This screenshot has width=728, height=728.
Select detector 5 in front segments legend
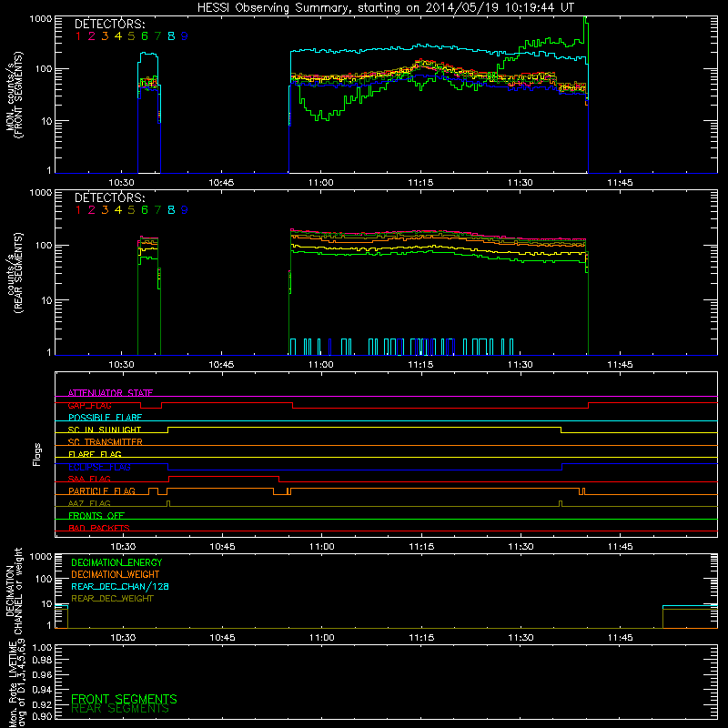[x=131, y=36]
